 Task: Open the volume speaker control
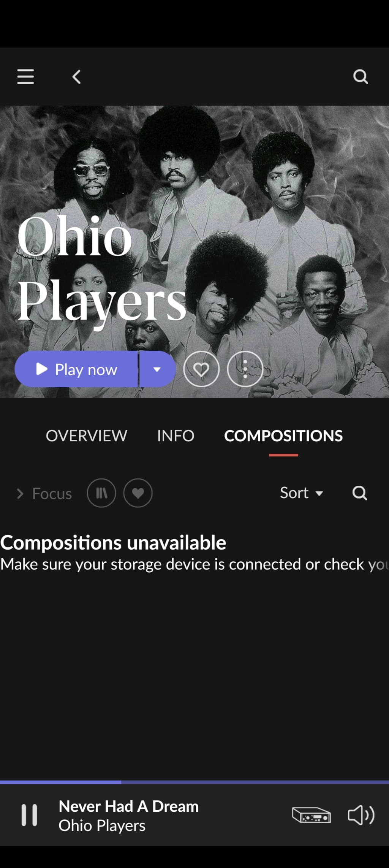(x=361, y=815)
